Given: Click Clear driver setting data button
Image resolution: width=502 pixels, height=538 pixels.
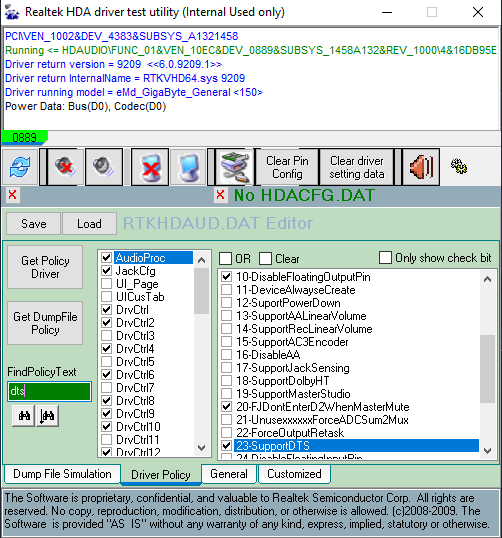Looking at the screenshot, I should tap(357, 167).
